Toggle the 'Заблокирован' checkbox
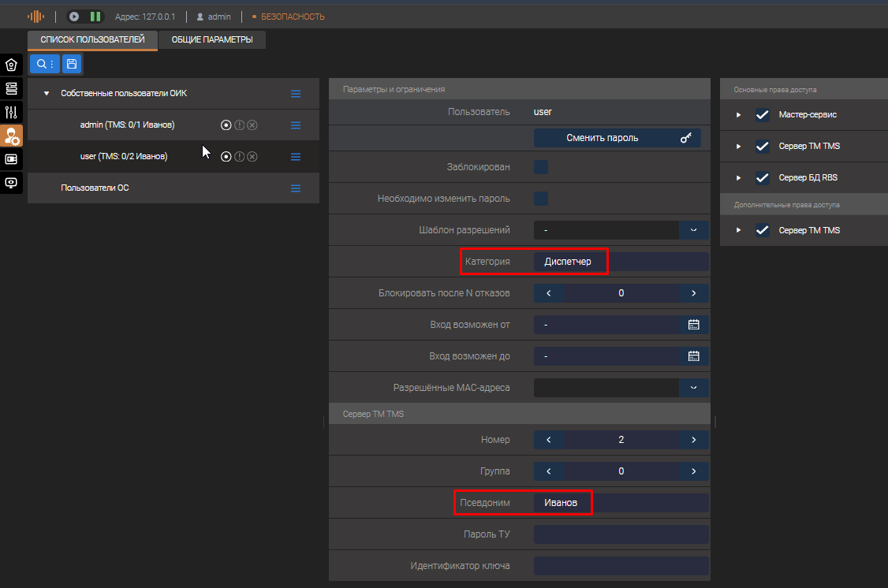888x588 pixels. pos(541,167)
